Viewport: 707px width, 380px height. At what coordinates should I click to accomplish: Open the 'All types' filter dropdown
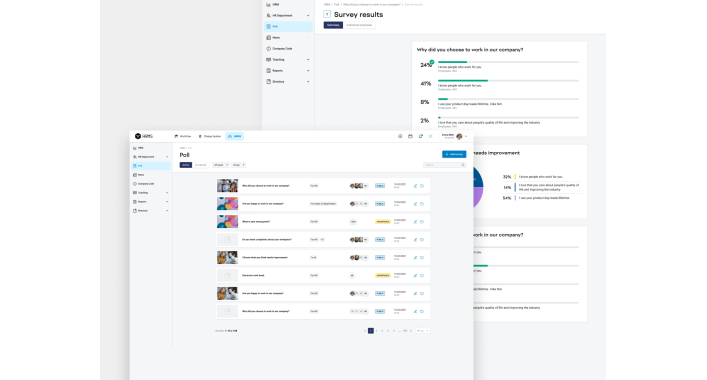point(221,165)
